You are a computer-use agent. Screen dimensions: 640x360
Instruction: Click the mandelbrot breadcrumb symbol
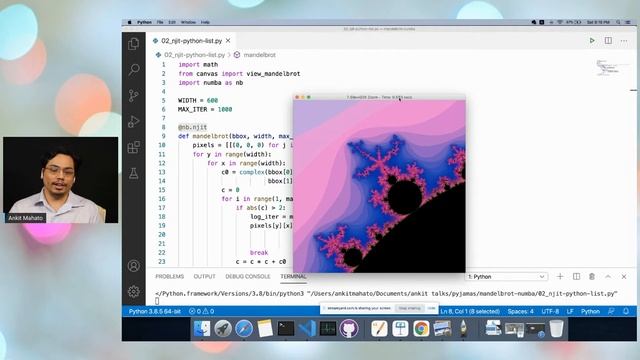tap(259, 55)
